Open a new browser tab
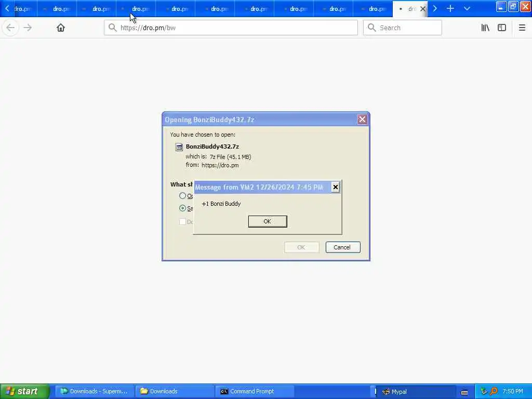The height and width of the screenshot is (399, 532). click(450, 8)
